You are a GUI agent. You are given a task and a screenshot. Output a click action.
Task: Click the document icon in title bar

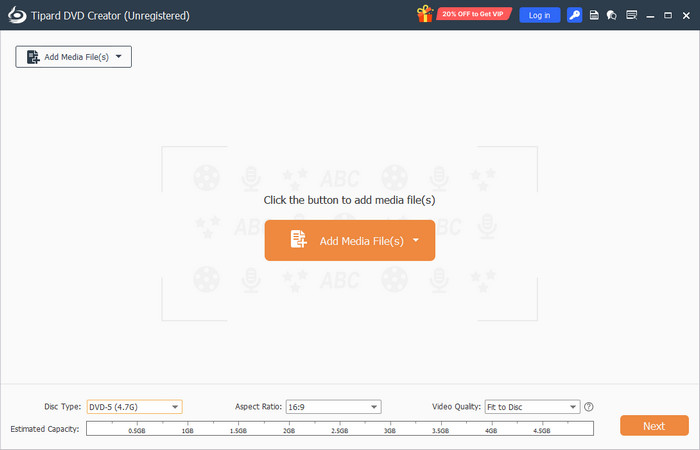click(x=594, y=15)
